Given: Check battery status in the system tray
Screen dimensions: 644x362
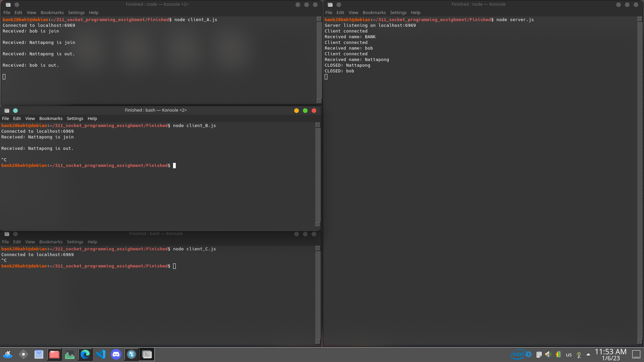Looking at the screenshot, I should pos(558,354).
